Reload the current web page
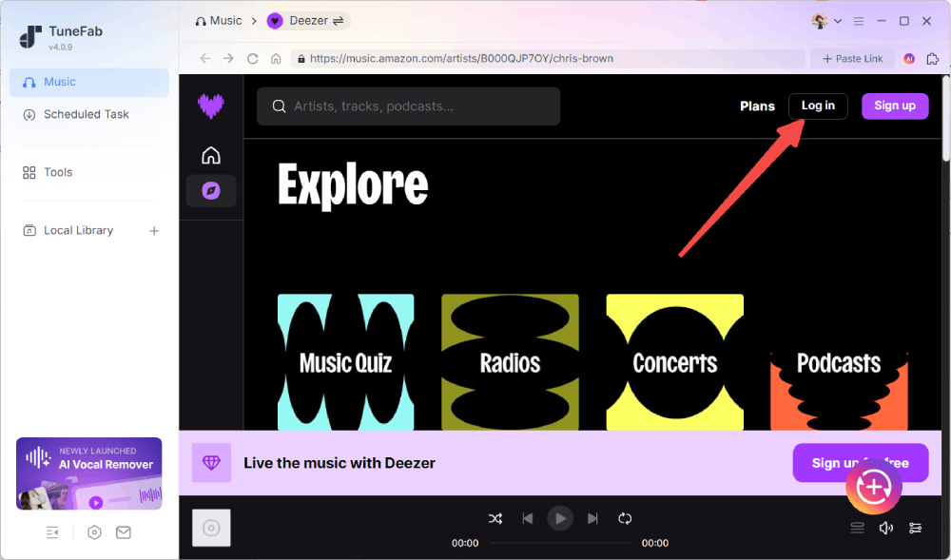The width and height of the screenshot is (951, 560). (253, 59)
